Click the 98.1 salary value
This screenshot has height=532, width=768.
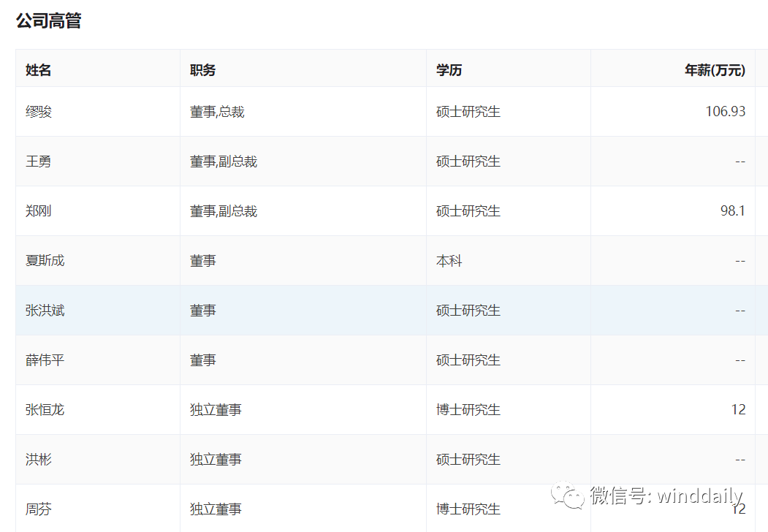click(x=732, y=211)
